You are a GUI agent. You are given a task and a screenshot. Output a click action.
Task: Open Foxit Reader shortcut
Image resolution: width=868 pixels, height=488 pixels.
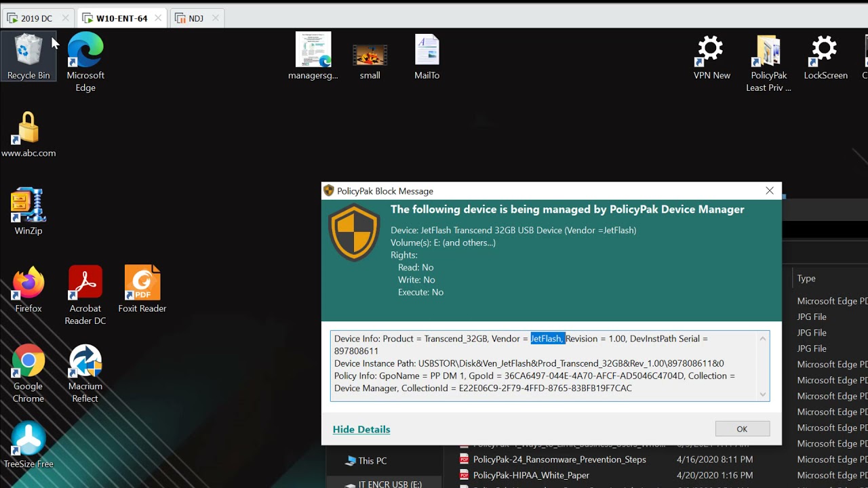click(x=142, y=289)
